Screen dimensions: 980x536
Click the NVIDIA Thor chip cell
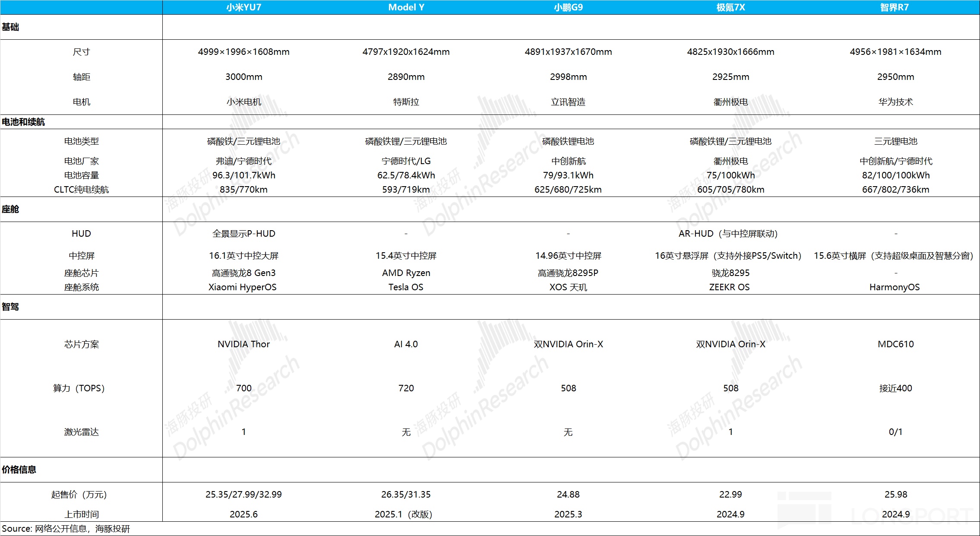243,344
